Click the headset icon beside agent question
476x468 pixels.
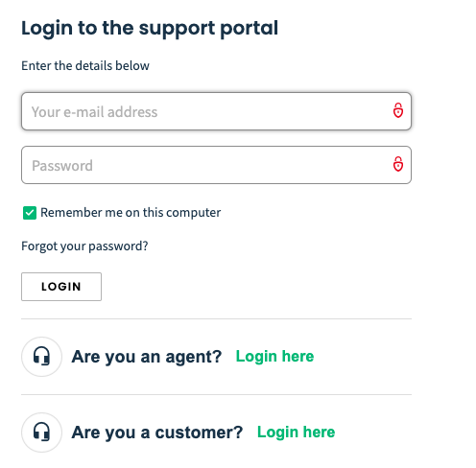coord(41,357)
